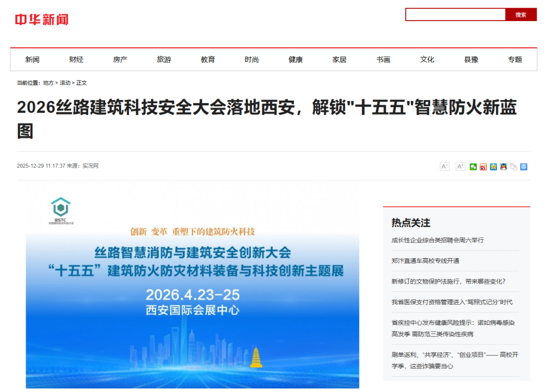Share article to Sina Weibo icon

483,167
